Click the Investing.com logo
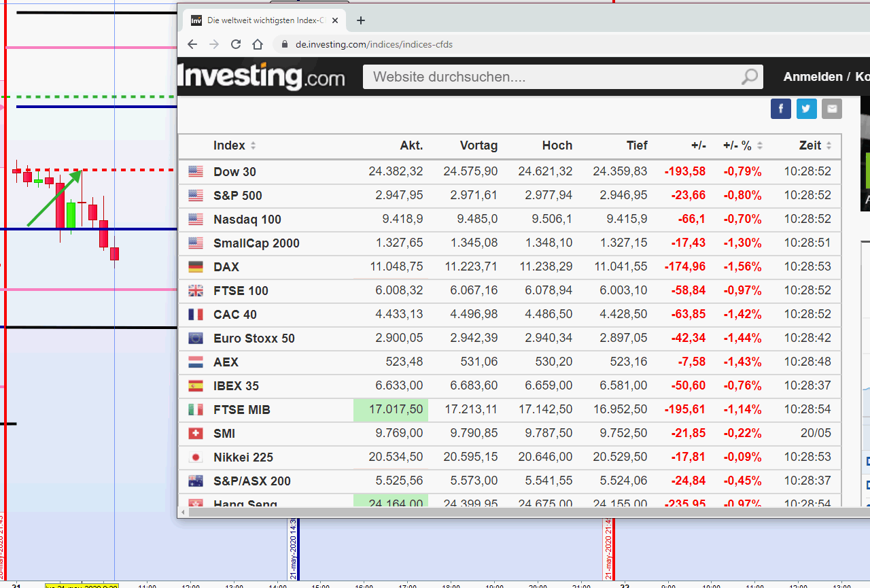Viewport: 870px width, 588px height. 261,76
